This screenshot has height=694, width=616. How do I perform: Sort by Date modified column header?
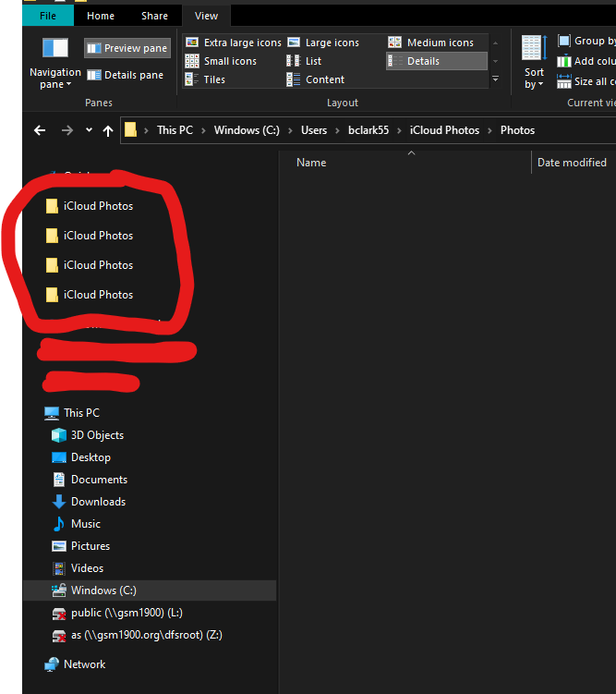[574, 163]
